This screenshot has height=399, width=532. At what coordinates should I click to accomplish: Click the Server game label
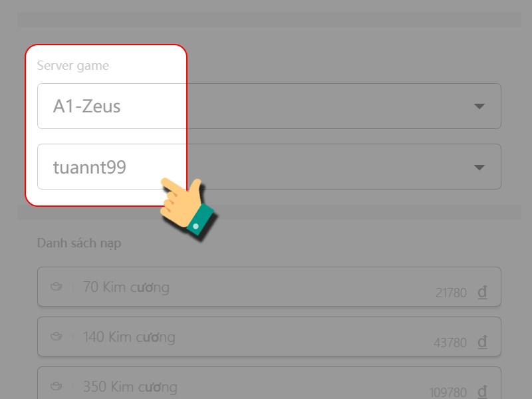73,66
